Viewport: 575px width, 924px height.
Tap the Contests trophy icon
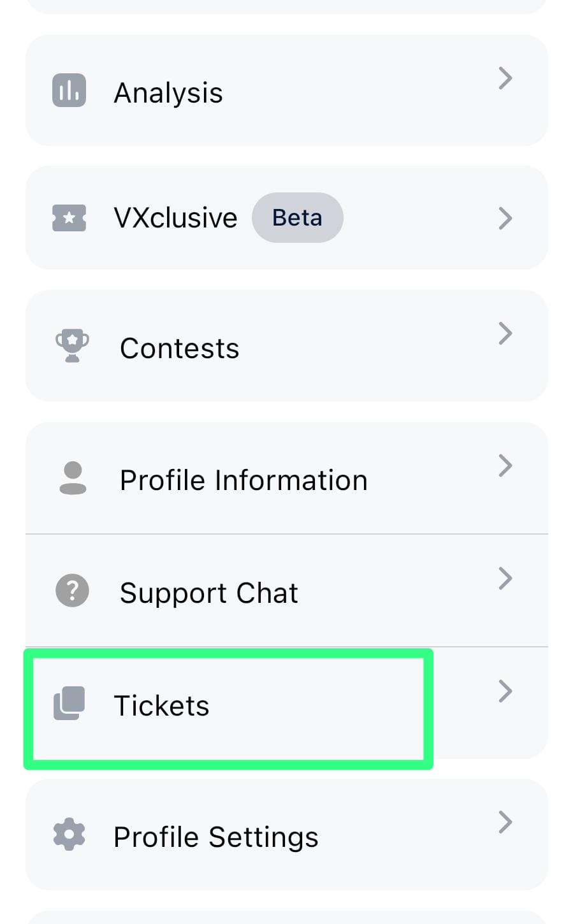tap(72, 347)
